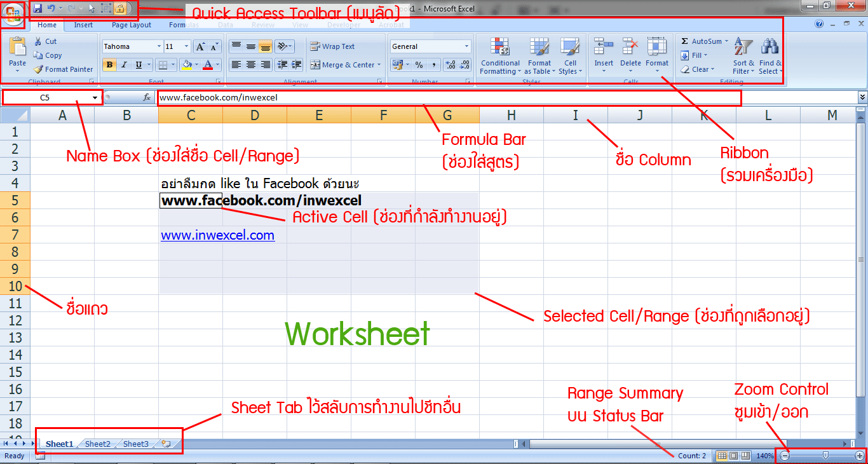This screenshot has width=868, height=464.
Task: Toggle Italic formatting
Action: coord(124,65)
